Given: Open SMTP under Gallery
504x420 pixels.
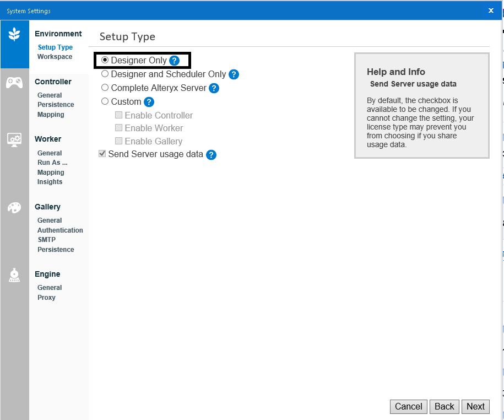Looking at the screenshot, I should click(x=47, y=240).
